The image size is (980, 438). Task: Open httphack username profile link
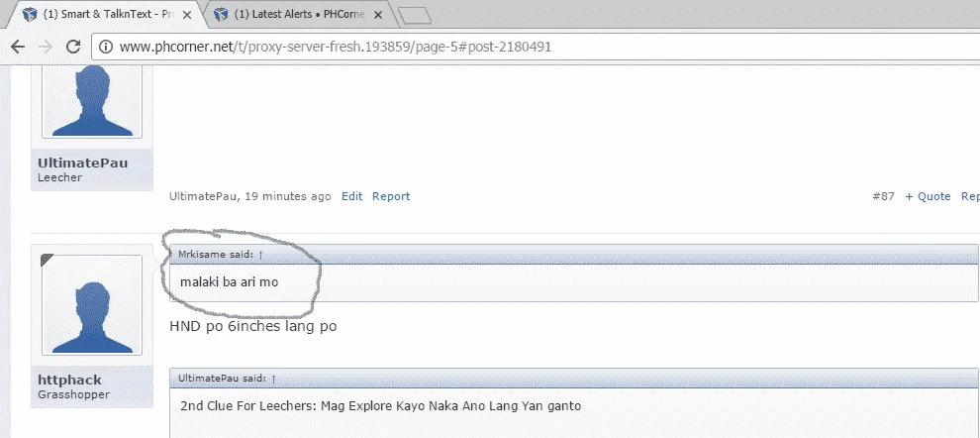pyautogui.click(x=69, y=381)
